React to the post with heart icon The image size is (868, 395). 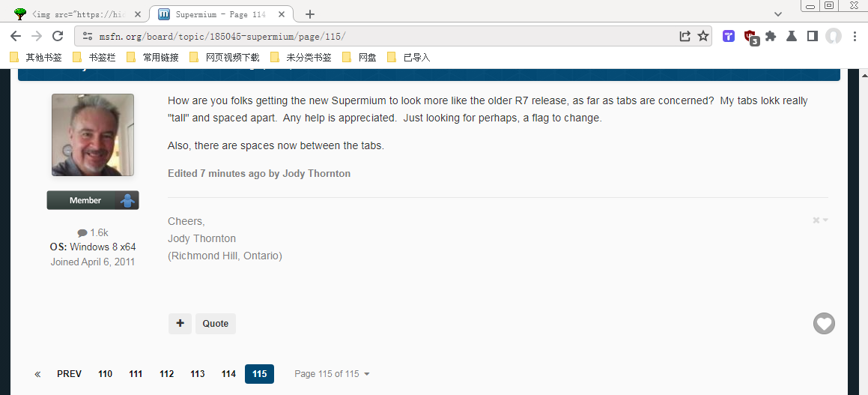pos(824,324)
